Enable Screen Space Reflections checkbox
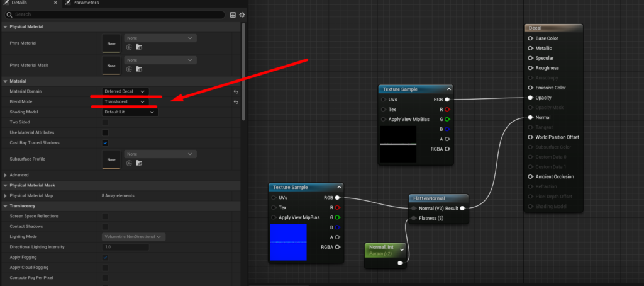The image size is (644, 286). tap(105, 216)
